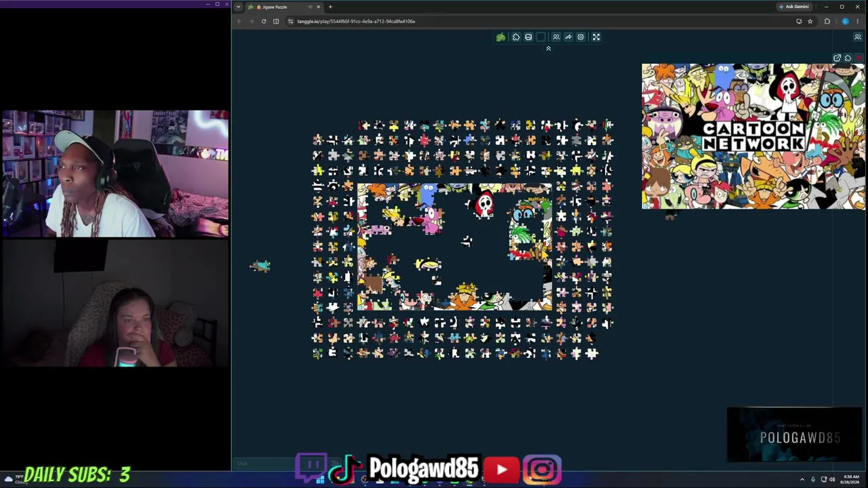Click the share puzzle arrow icon
868x488 pixels.
[x=568, y=37]
